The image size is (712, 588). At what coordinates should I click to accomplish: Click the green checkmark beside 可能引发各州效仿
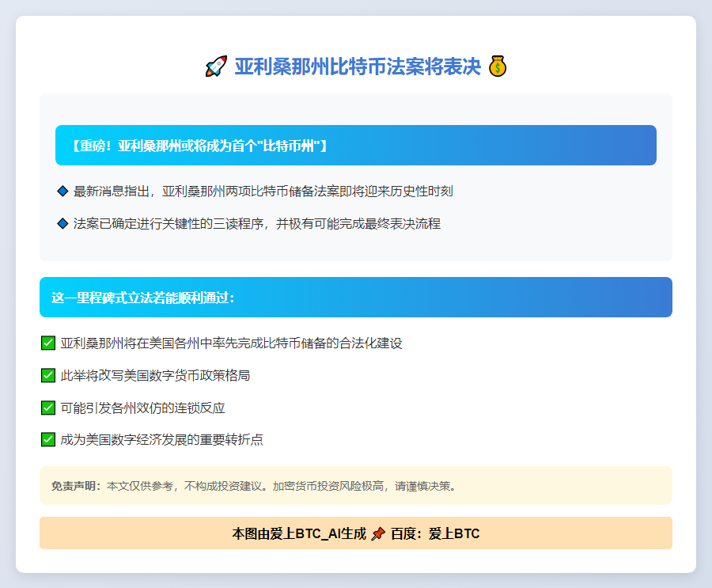[x=48, y=408]
